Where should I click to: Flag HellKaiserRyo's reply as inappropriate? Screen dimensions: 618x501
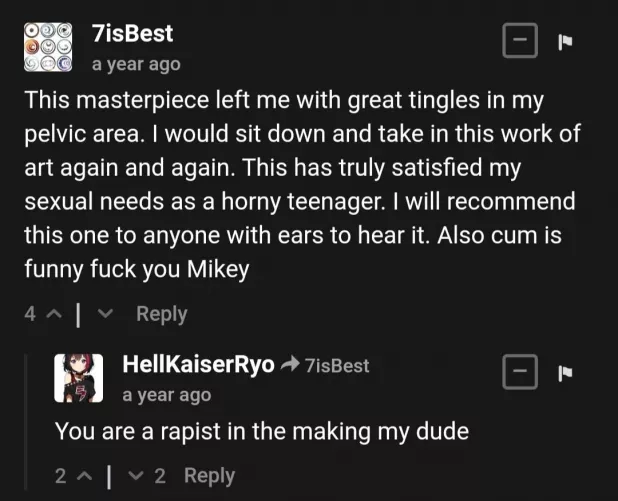click(563, 373)
